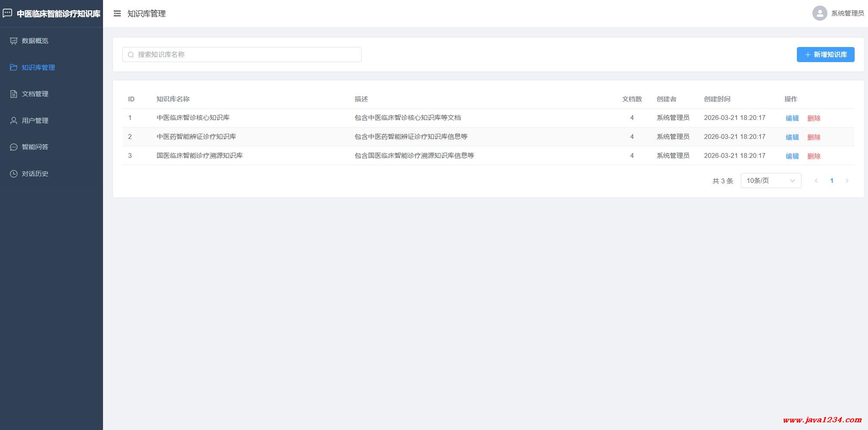Click the clock icon for 对话历史

(14, 174)
